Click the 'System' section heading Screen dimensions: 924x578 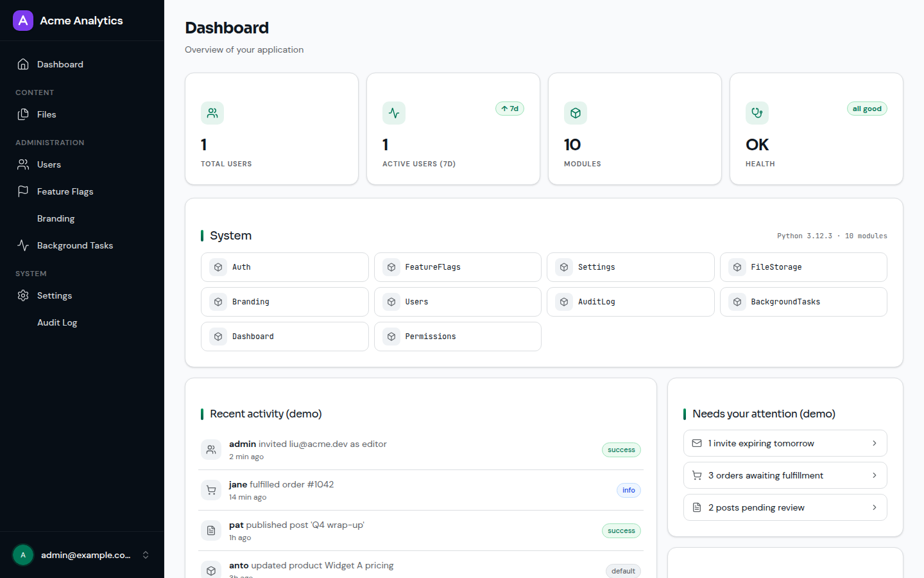click(x=230, y=236)
